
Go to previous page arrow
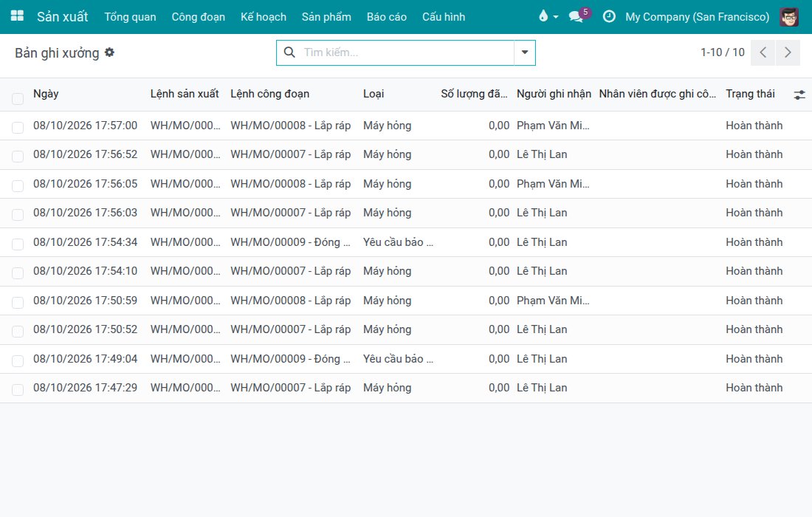tap(763, 52)
